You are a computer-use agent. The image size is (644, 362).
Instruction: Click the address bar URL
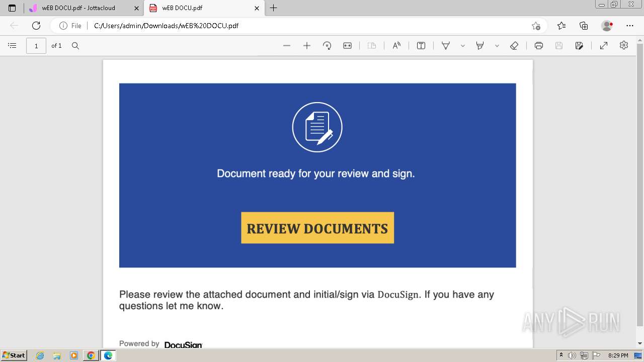[x=166, y=26]
